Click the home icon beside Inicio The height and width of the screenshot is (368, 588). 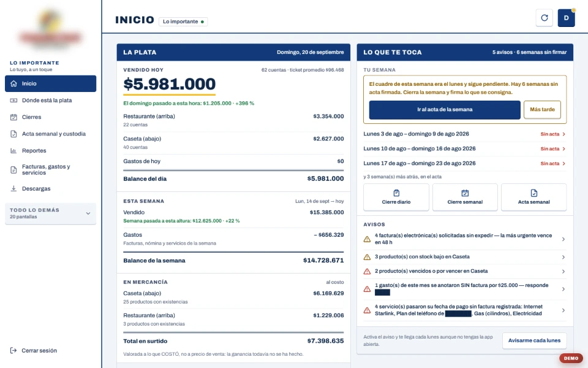(13, 83)
